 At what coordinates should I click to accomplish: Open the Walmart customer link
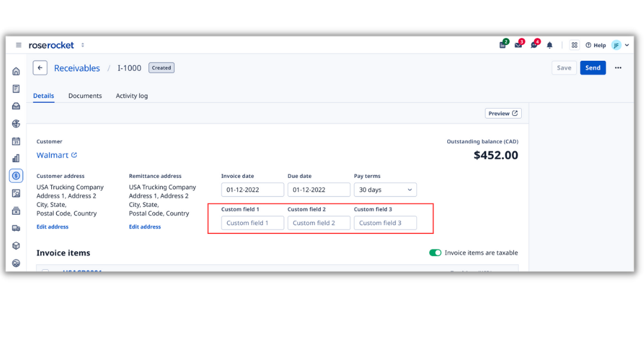52,155
